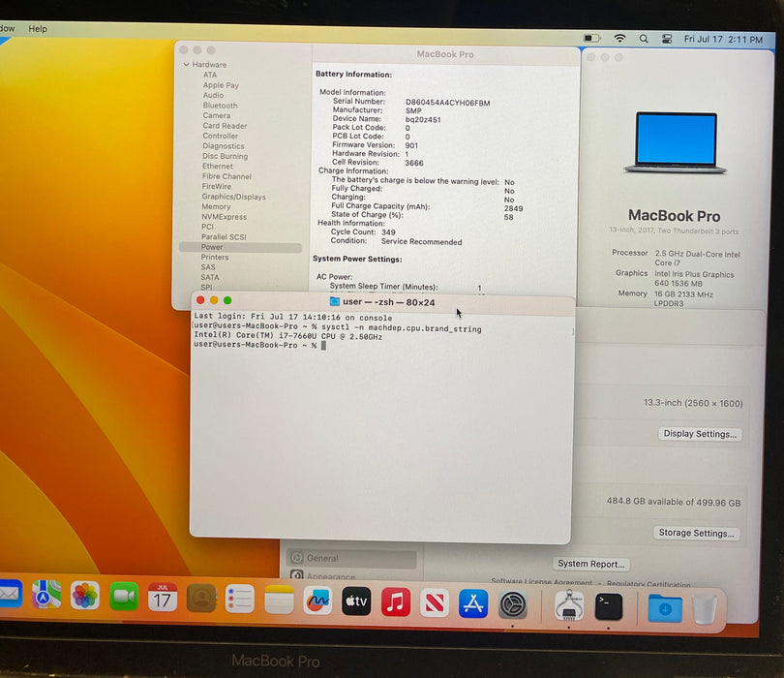
Task: Select Graphics/Displays in Hardware list
Action: click(234, 197)
